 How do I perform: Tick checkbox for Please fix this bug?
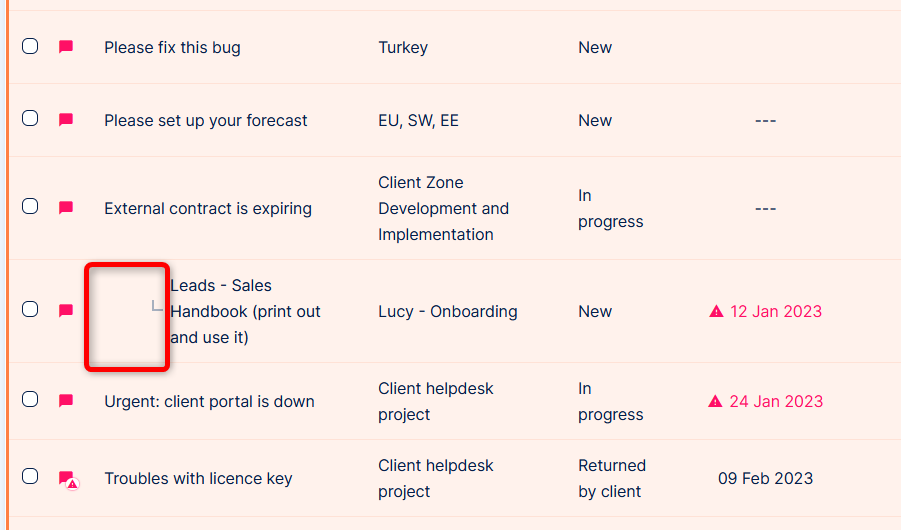tap(30, 46)
